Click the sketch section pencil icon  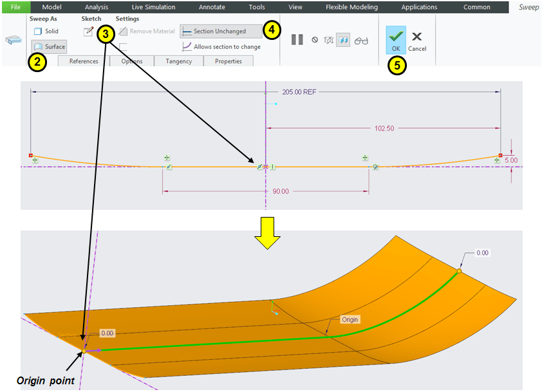coord(88,32)
